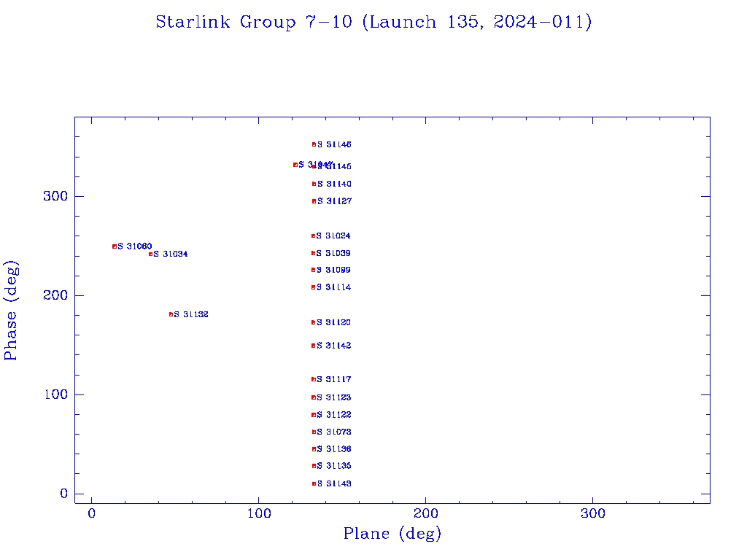Screen dimensions: 747x560
Task: Select the "S 31123" satellite label
Action: (x=334, y=397)
